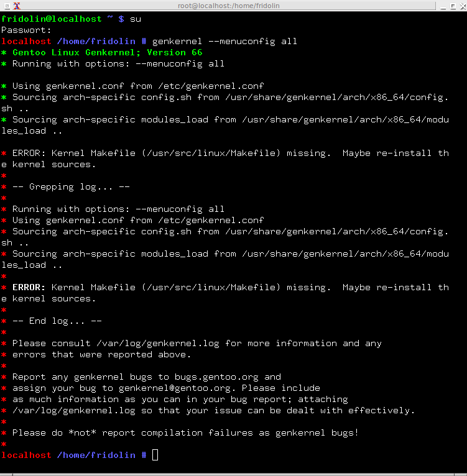Screen dimensions: 467x476
Task: Click the 'Passwort:' prompt line
Action: point(27,30)
